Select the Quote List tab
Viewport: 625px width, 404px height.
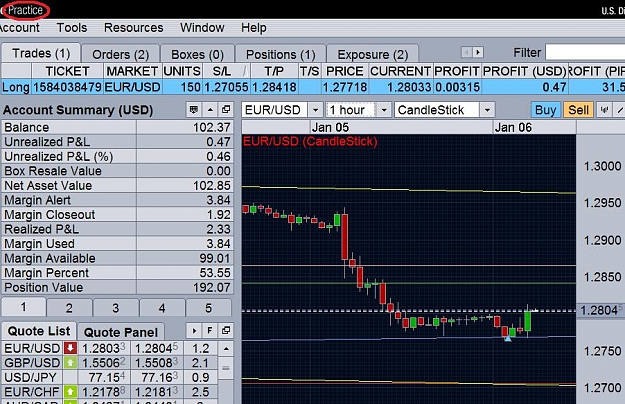39,331
